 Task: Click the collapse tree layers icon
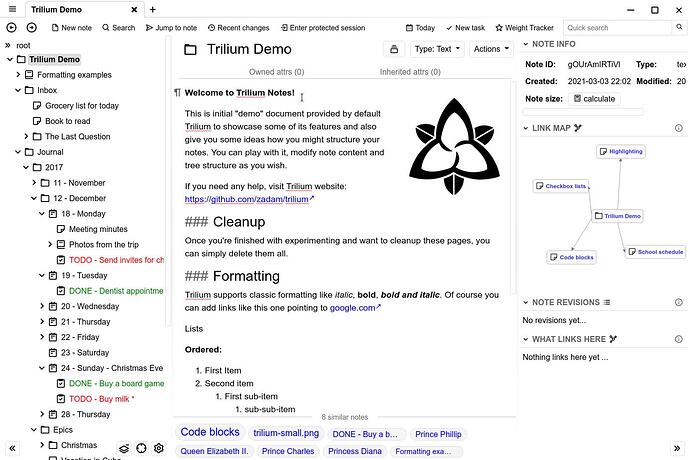[124, 449]
